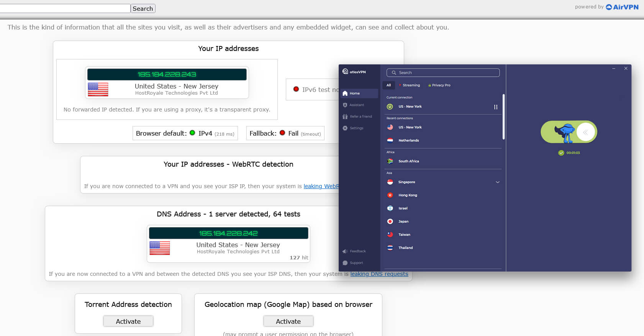644x336 pixels.
Task: Click the Netherlands flag icon
Action: 390,140
